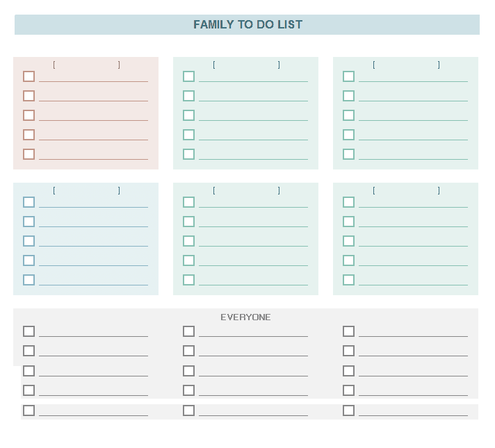Check the first checkbox in the lower-right green panel

tap(348, 202)
